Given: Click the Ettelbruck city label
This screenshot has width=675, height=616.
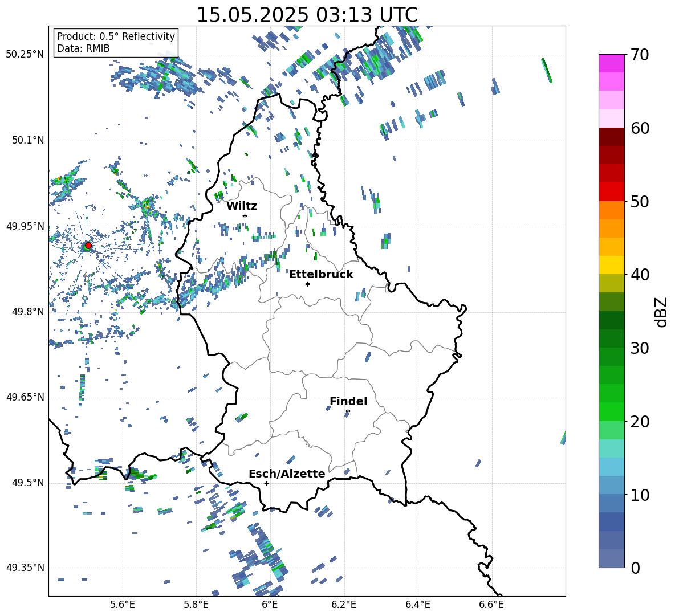Looking at the screenshot, I should point(321,275).
